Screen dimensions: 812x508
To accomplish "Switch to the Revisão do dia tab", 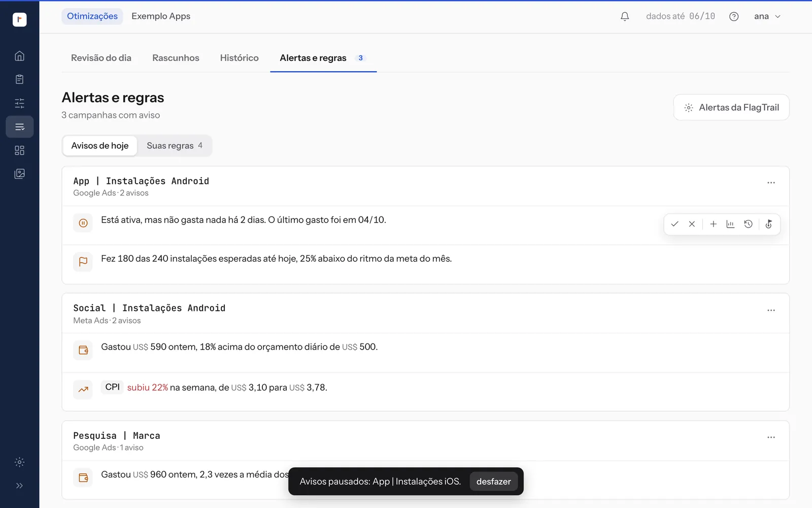I will pos(101,58).
